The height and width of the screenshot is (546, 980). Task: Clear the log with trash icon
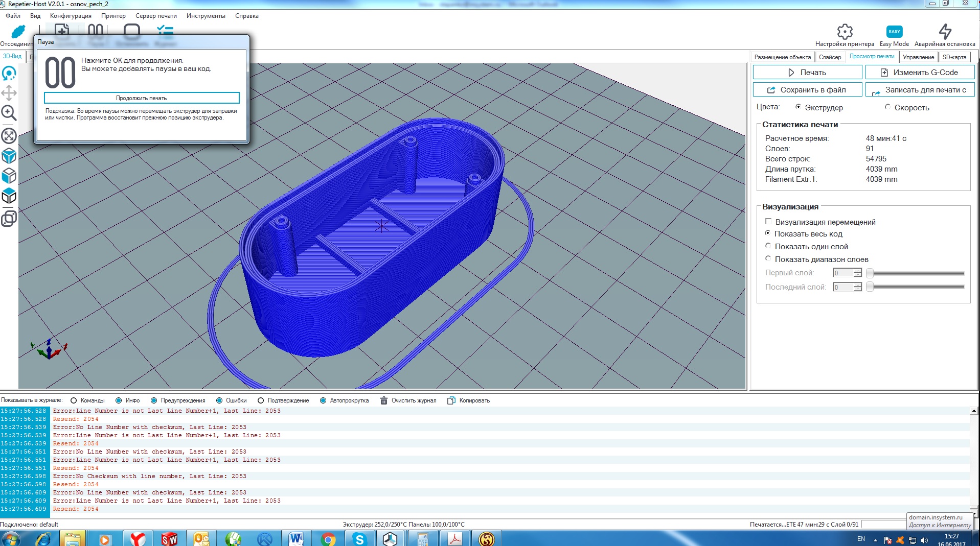[x=384, y=401]
